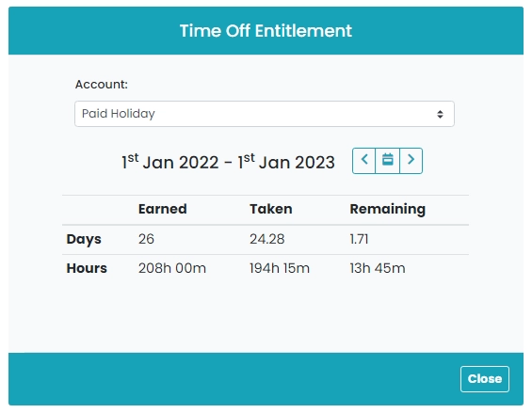Close the Time Off Entitlement dialog
The image size is (532, 413).
pyautogui.click(x=485, y=379)
